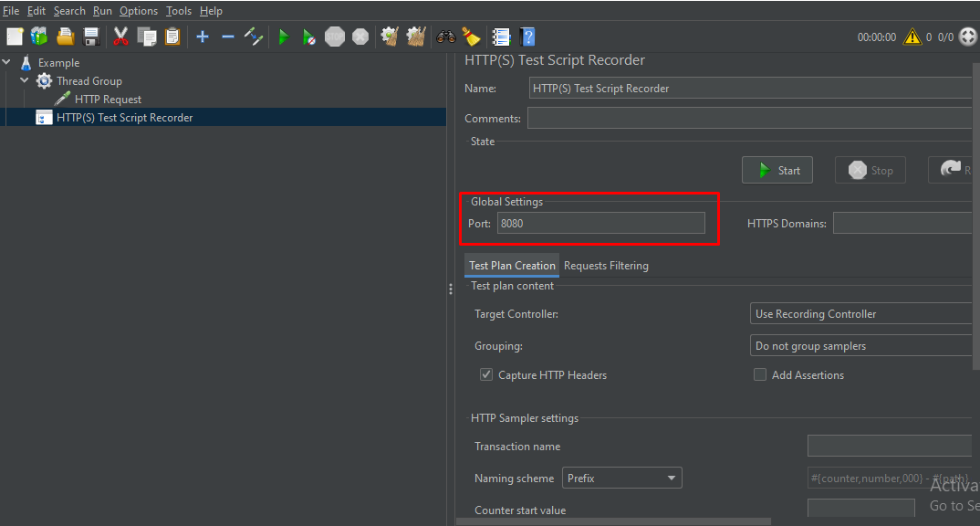The image size is (980, 526).
Task: Open the Options menu
Action: click(139, 11)
